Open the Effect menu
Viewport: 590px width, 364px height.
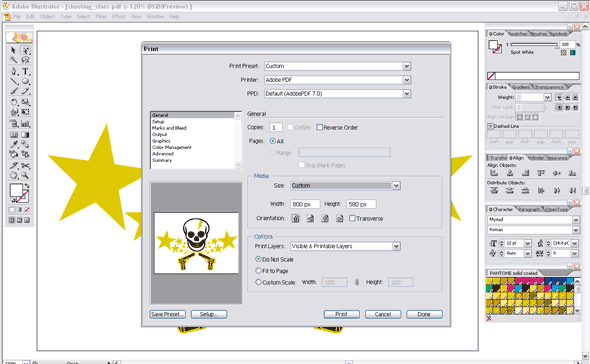[x=119, y=17]
